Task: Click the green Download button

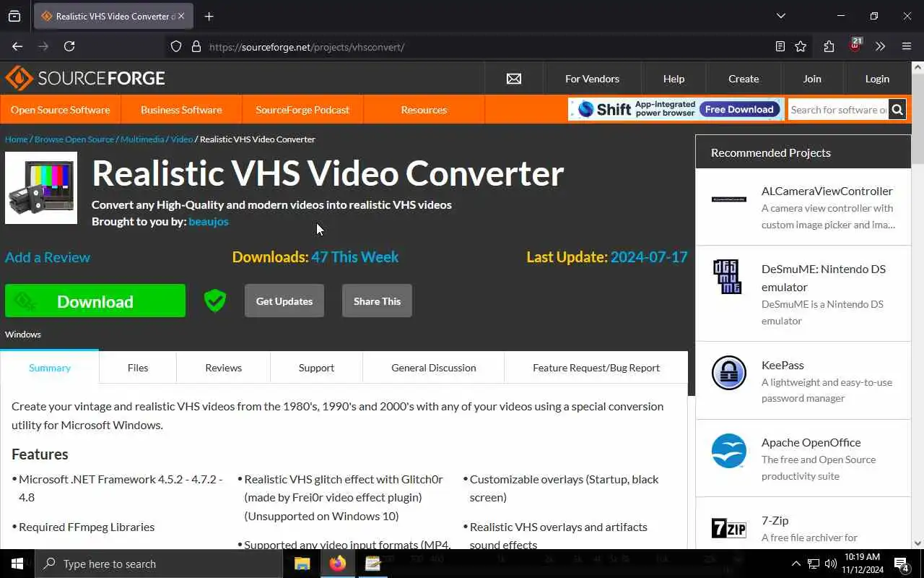Action: tap(95, 301)
